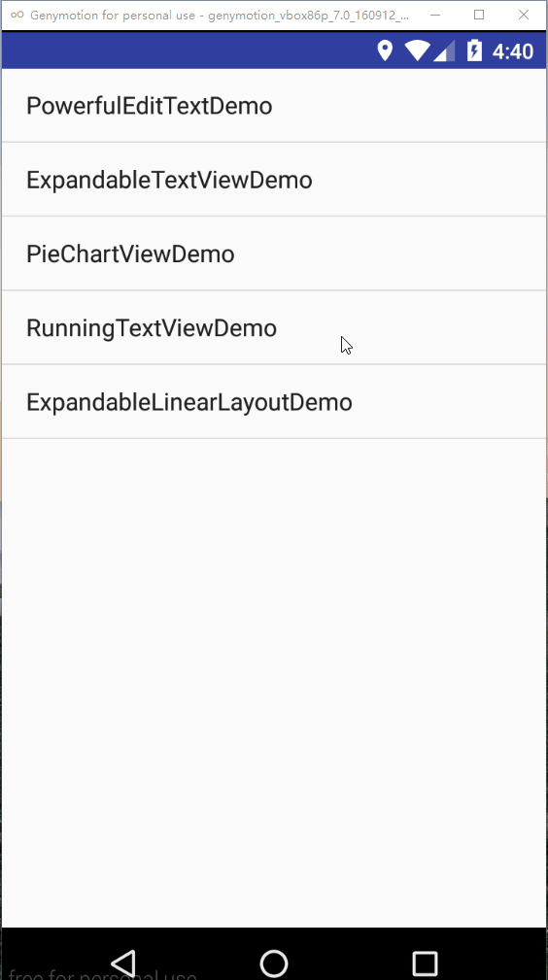
Task: Launch the RunningTextViewDemo item
Action: pos(274,327)
